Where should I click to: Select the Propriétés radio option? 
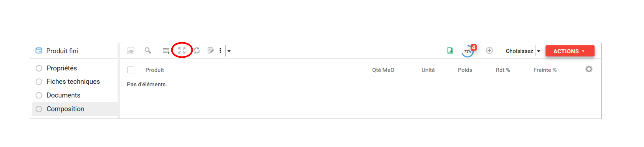39,68
